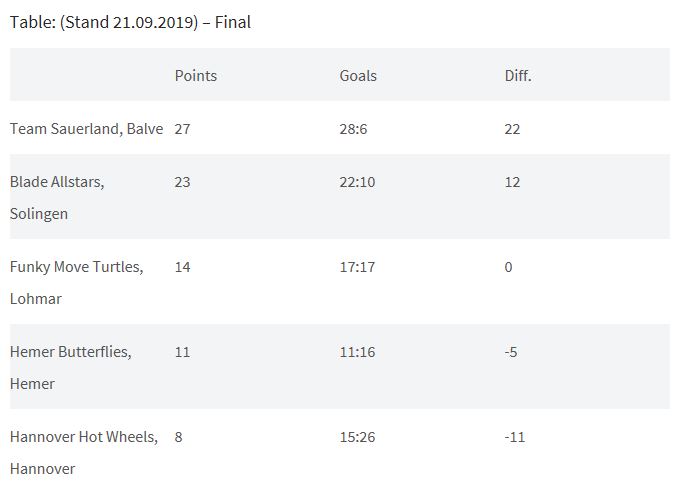Viewport: 680px width, 494px height.
Task: Click the 17:17 goals cell
Action: click(357, 267)
